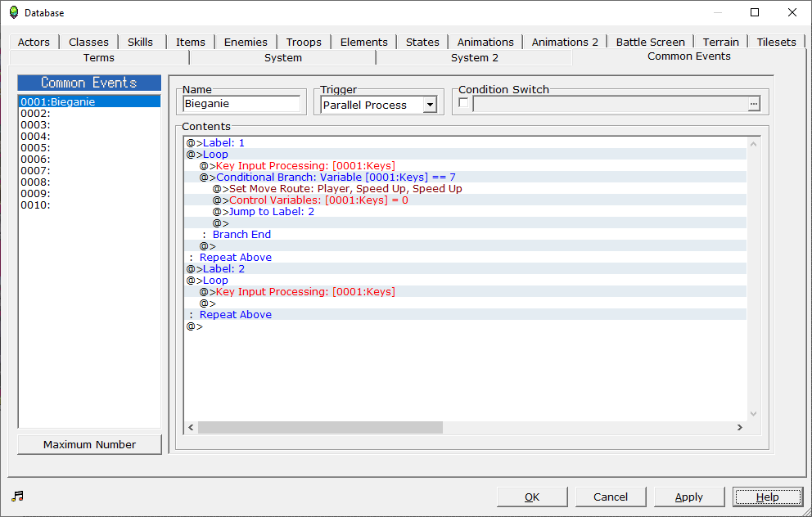
Task: Click the Database window app icon
Action: (14, 12)
